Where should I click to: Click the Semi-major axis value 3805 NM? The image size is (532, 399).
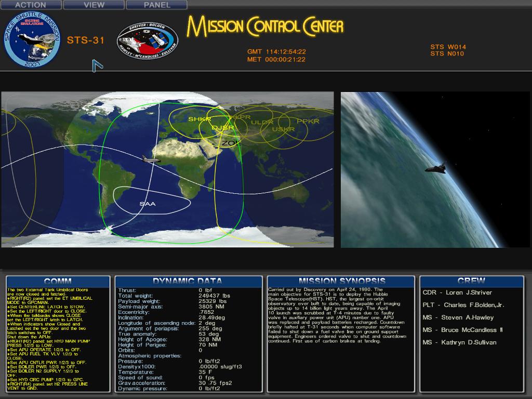tap(211, 307)
